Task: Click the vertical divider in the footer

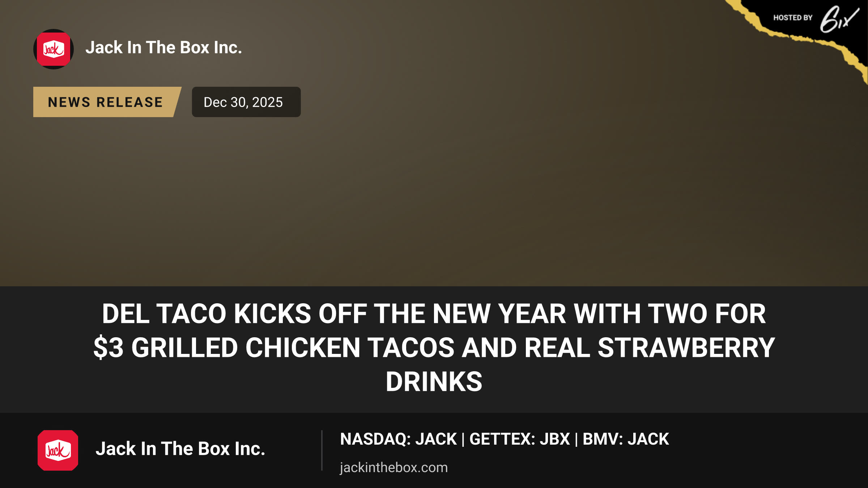Action: tap(322, 450)
